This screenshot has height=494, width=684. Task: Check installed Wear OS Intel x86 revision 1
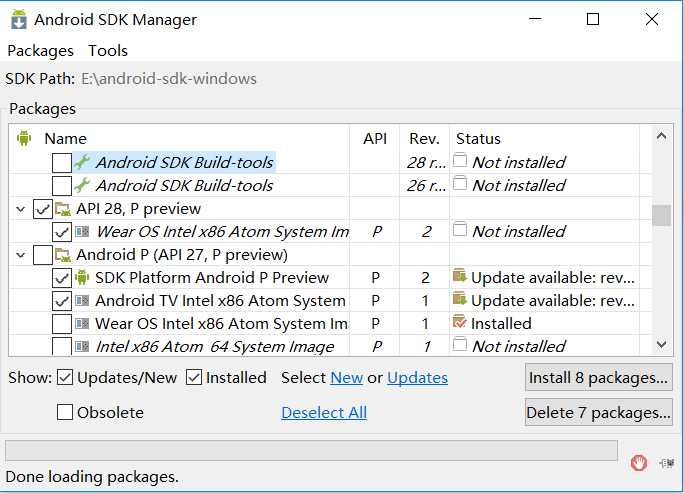coord(62,324)
